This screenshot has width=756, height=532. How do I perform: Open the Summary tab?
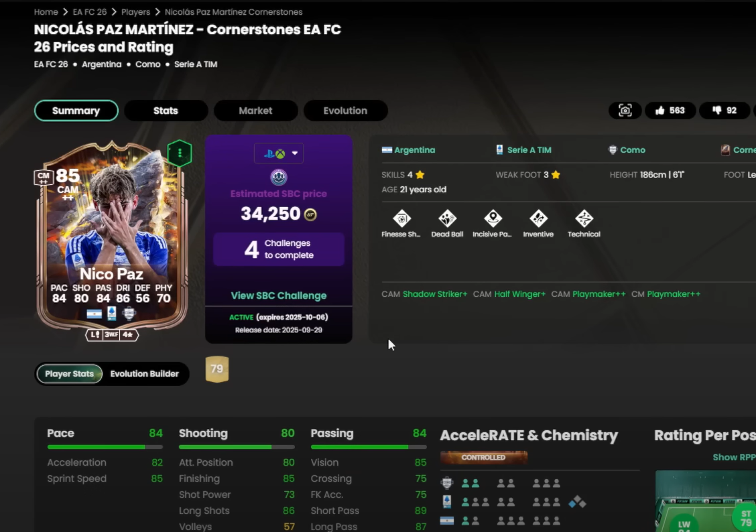[76, 111]
